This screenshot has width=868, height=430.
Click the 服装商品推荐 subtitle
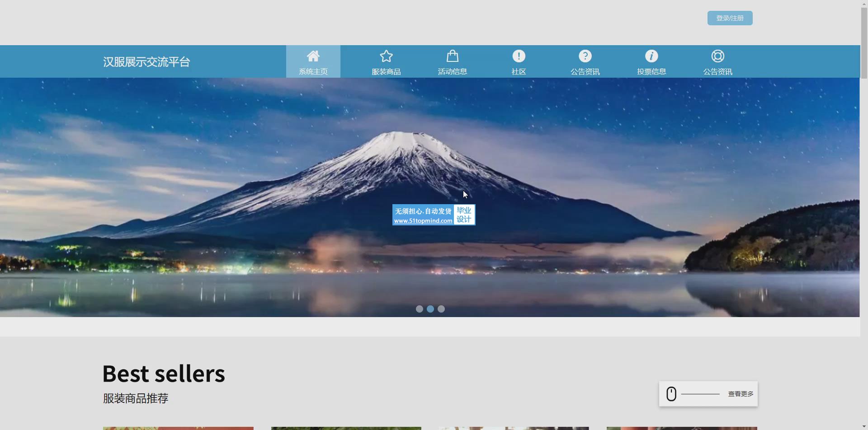click(x=136, y=398)
